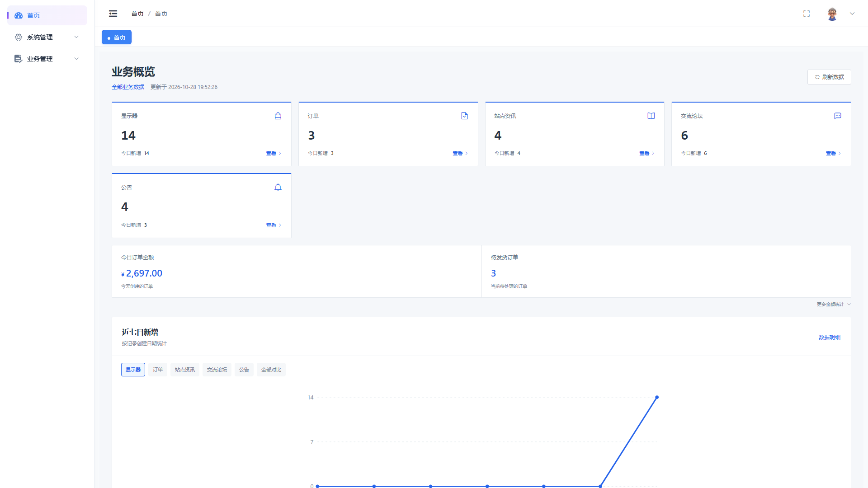This screenshot has height=488, width=868.
Task: Click the 待发货订单 count 3
Action: click(494, 273)
